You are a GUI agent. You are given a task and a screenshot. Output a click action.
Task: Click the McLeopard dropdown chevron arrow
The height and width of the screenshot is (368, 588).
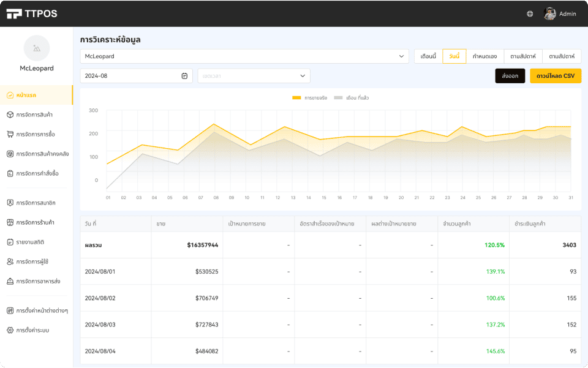(401, 56)
